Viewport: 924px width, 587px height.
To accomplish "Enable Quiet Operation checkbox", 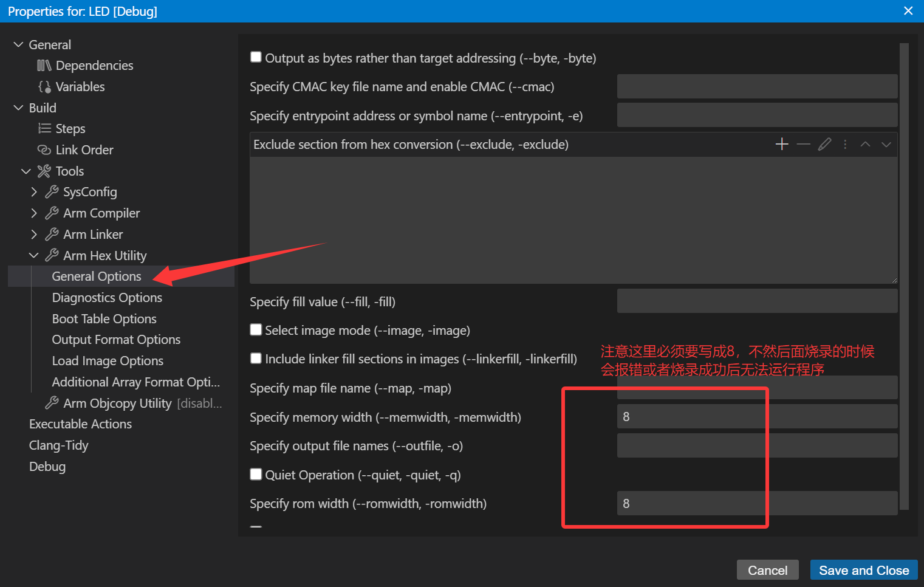I will tap(256, 474).
